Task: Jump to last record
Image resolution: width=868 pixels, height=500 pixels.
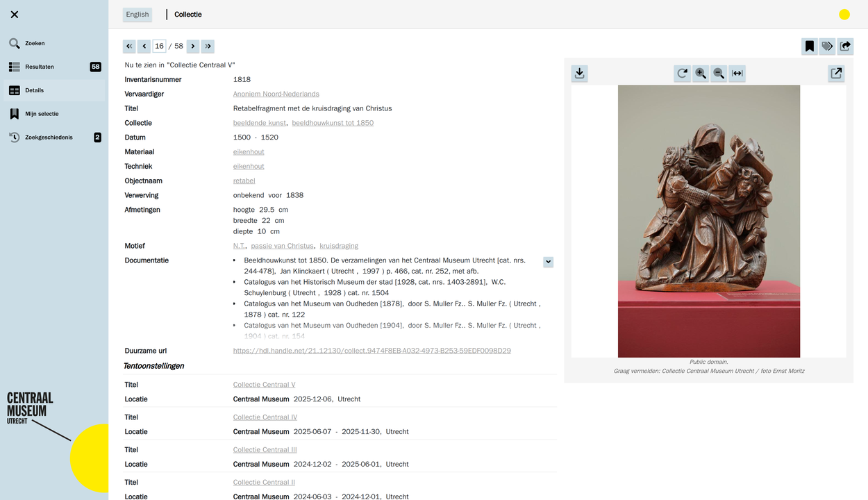Action: [208, 47]
